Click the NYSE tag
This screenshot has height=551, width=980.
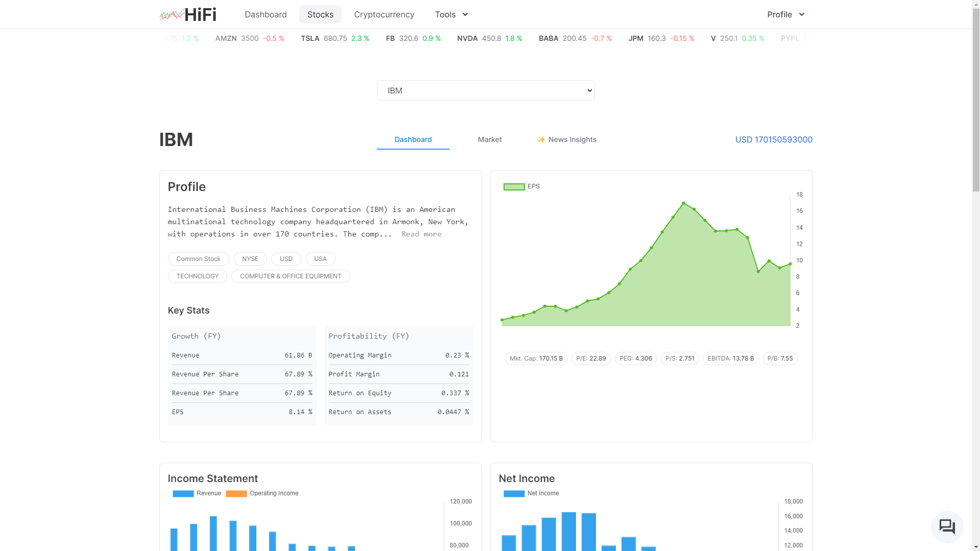coord(250,259)
